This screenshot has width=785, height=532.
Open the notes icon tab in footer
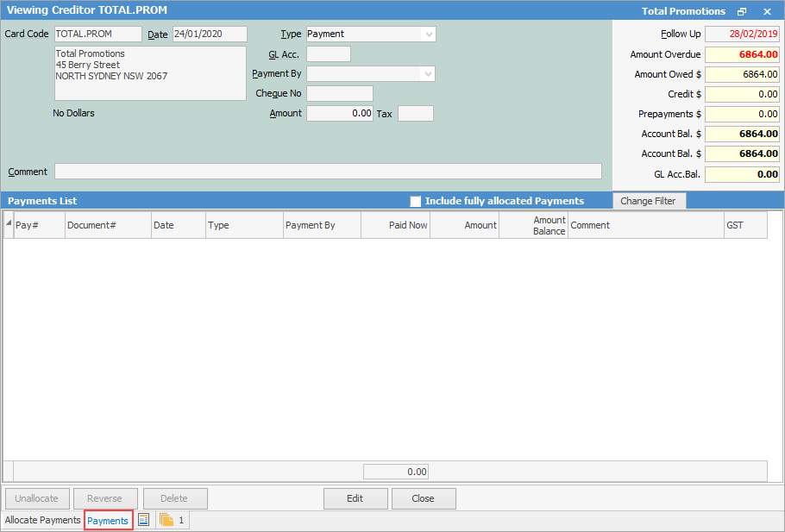(x=144, y=520)
